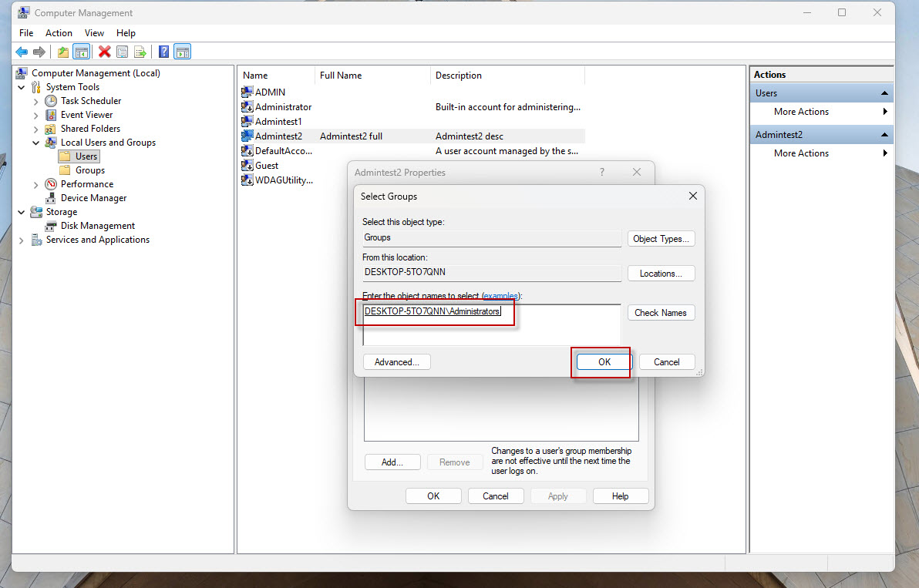Image resolution: width=919 pixels, height=588 pixels.
Task: Click the Up one level toolbar icon
Action: (62, 52)
